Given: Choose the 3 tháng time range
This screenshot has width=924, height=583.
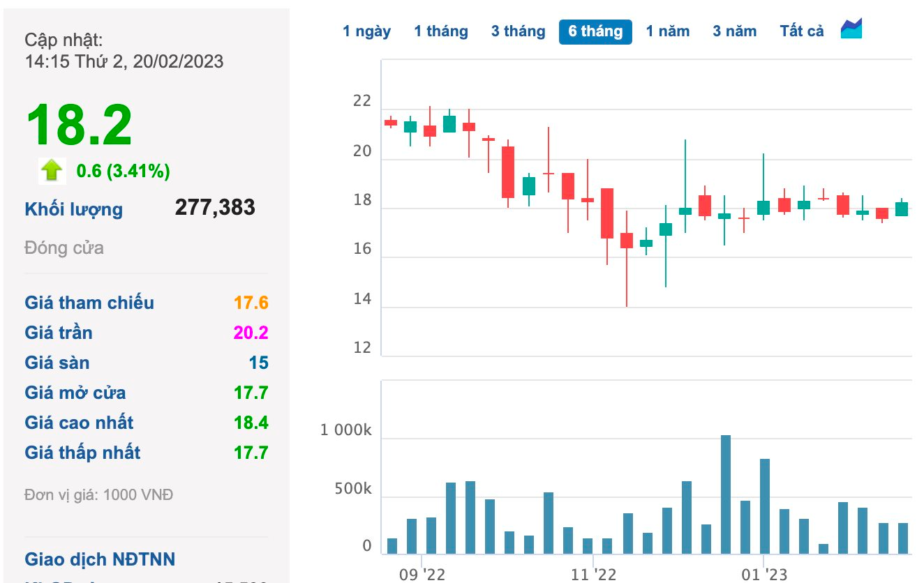Looking at the screenshot, I should [518, 31].
